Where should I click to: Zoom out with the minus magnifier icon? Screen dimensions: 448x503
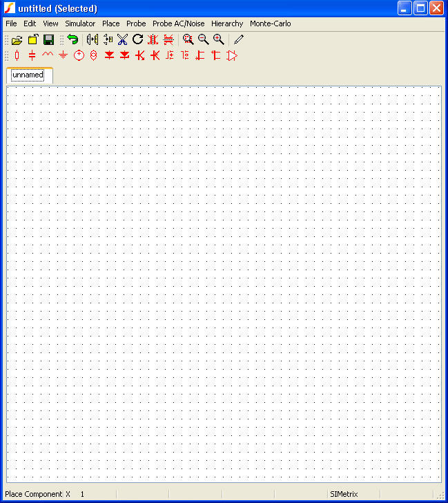tap(204, 39)
